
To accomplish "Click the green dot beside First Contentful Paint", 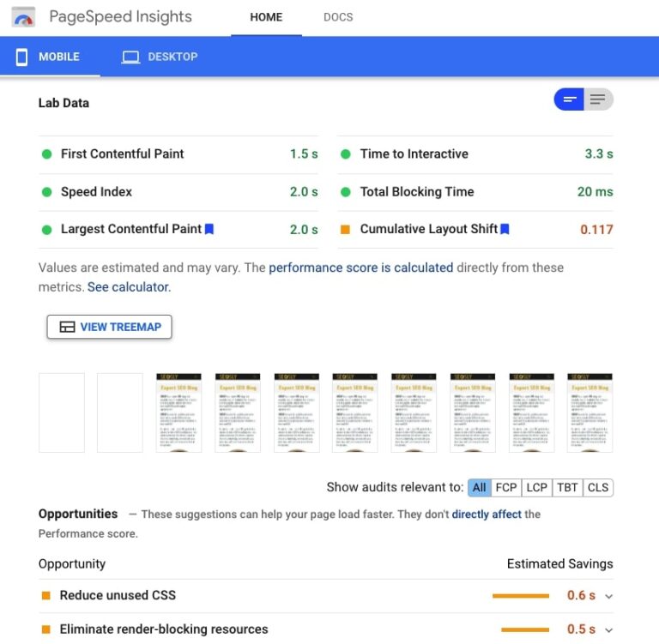I will [x=46, y=154].
